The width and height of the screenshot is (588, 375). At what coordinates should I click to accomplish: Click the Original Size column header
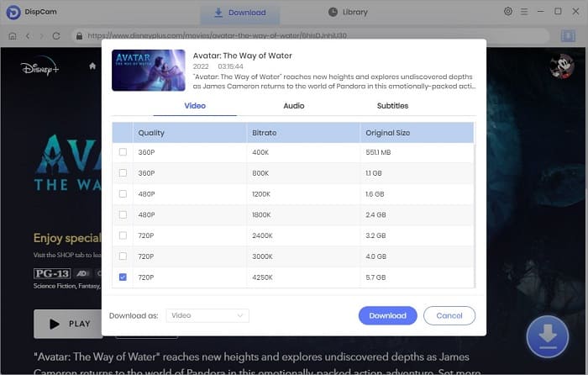417,133
